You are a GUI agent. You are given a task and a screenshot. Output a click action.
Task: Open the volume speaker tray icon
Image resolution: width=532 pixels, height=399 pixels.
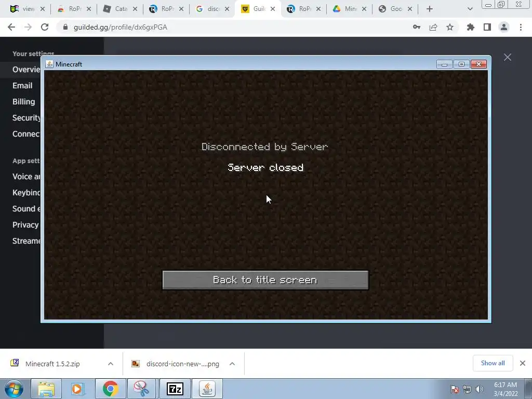(x=480, y=389)
